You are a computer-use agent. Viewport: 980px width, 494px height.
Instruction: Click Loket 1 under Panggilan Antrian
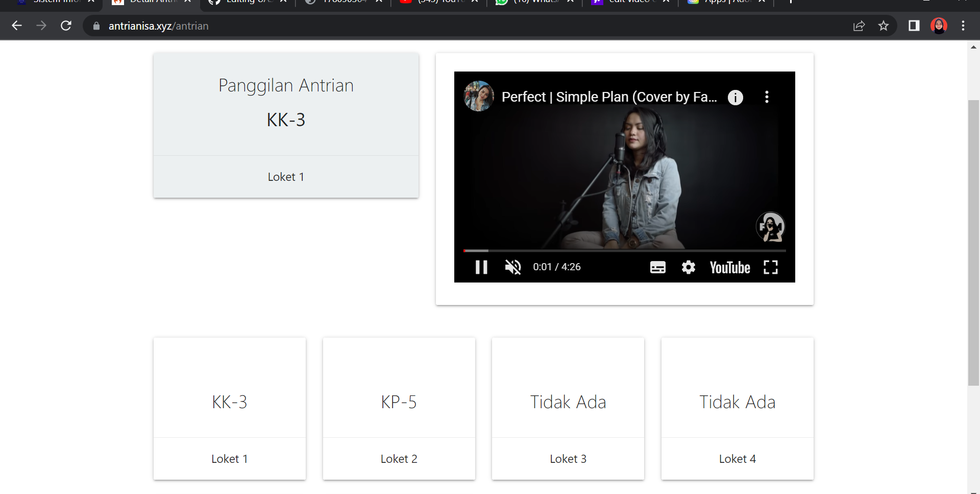tap(286, 177)
